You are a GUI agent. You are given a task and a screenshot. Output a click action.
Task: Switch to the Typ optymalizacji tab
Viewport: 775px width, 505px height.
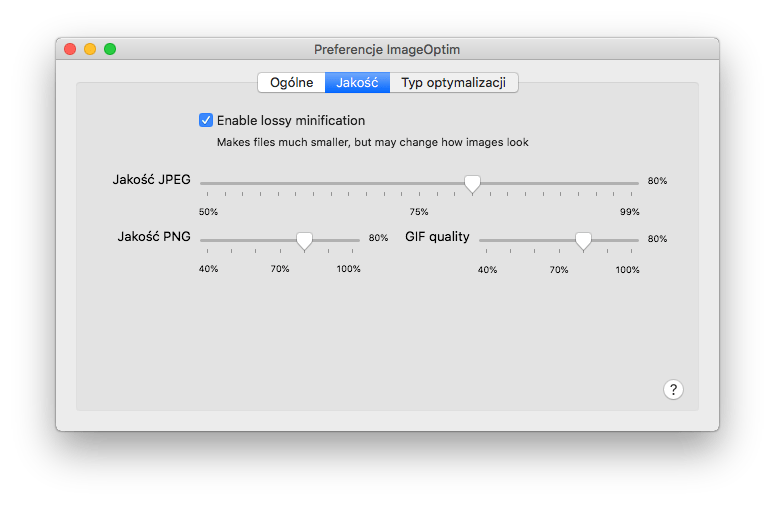point(453,83)
